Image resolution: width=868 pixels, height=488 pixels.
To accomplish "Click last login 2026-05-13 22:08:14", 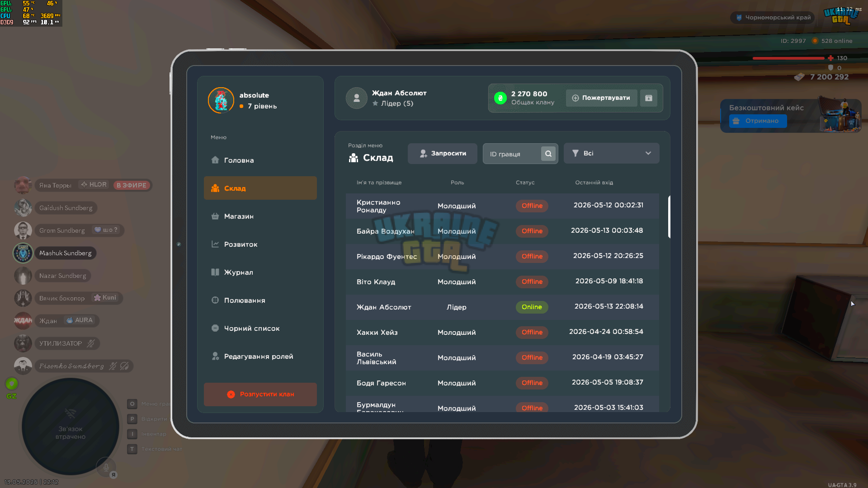I will 609,306.
